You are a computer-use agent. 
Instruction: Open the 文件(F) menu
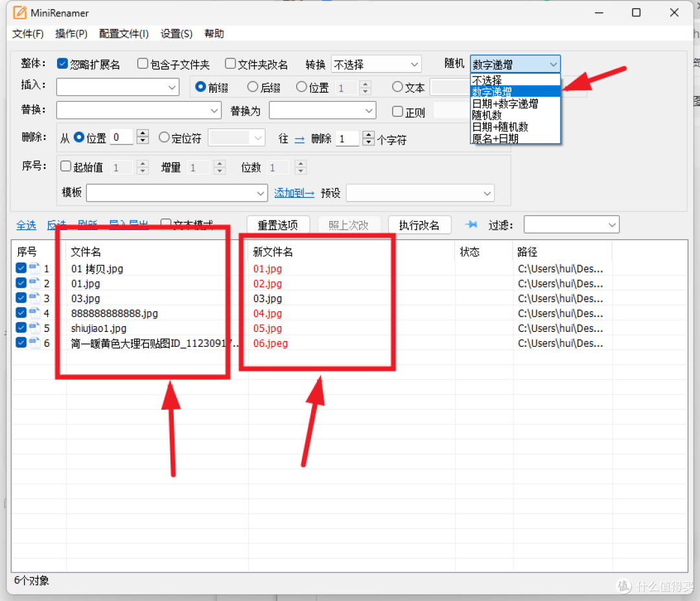[28, 34]
